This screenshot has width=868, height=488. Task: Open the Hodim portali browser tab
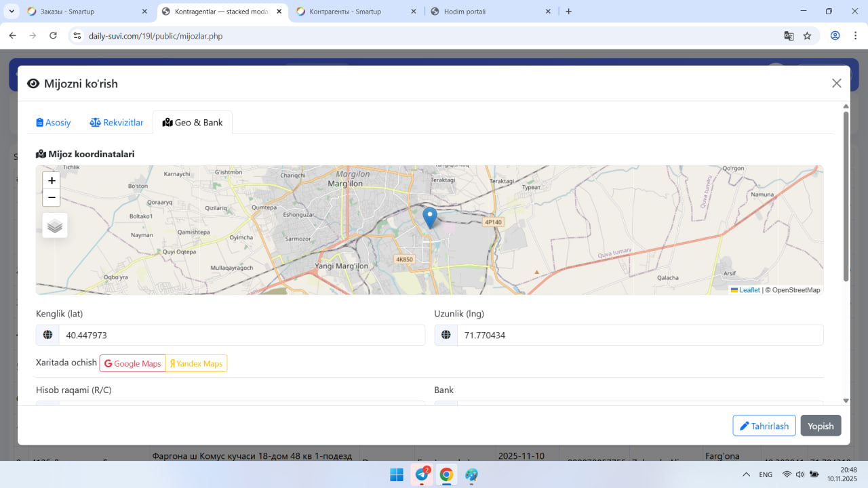click(488, 12)
